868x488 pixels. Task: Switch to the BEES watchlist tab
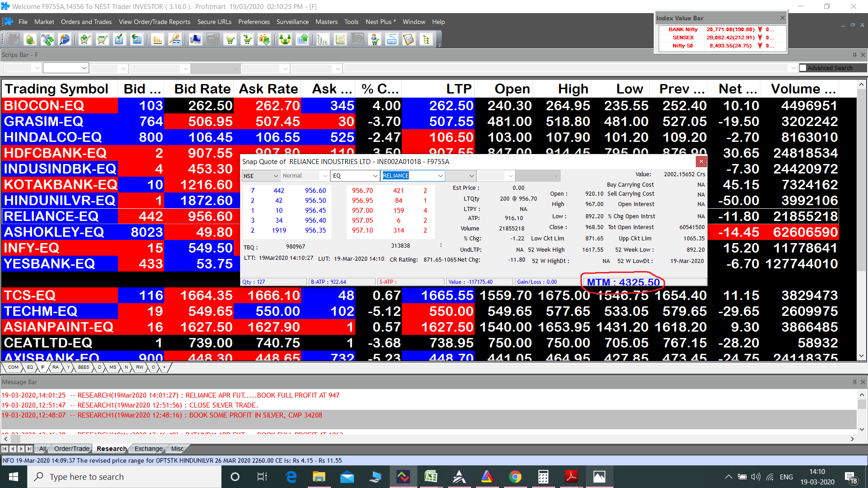pos(83,367)
